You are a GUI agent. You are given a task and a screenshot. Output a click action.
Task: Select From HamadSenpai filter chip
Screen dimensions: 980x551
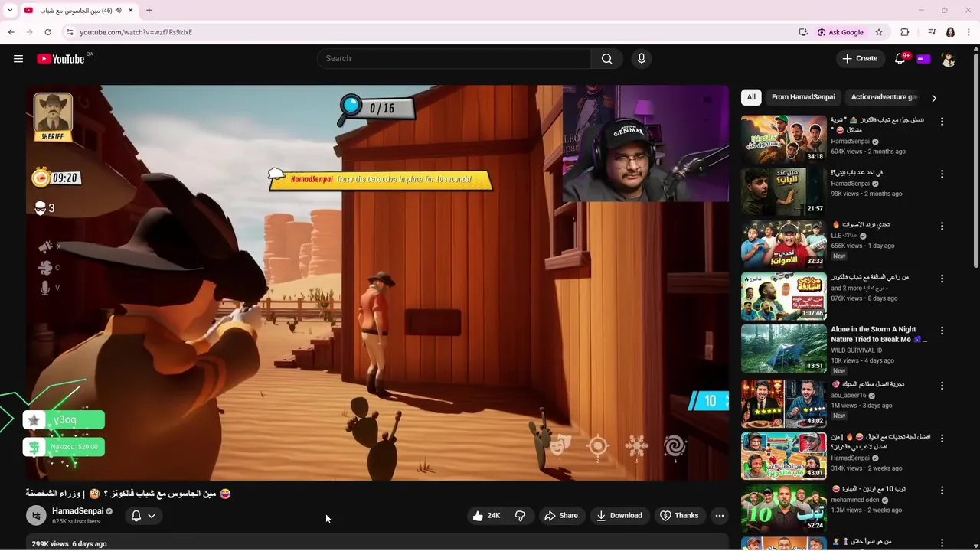coord(803,97)
